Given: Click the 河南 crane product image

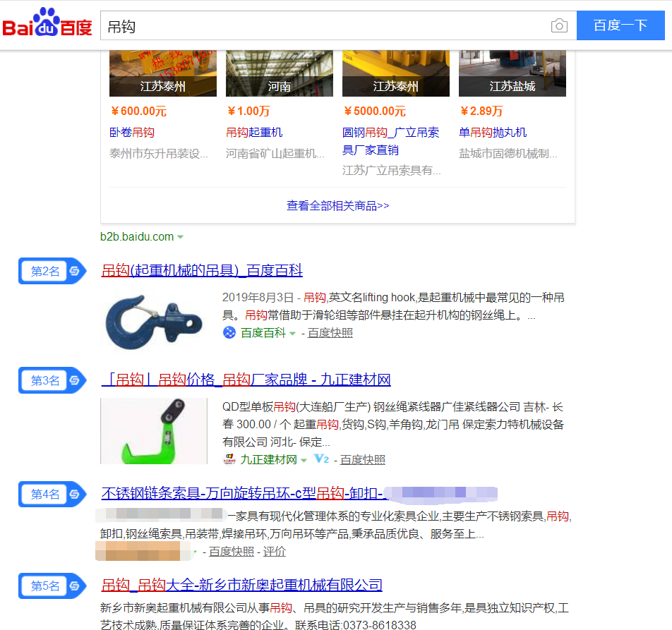Looking at the screenshot, I should click(280, 73).
